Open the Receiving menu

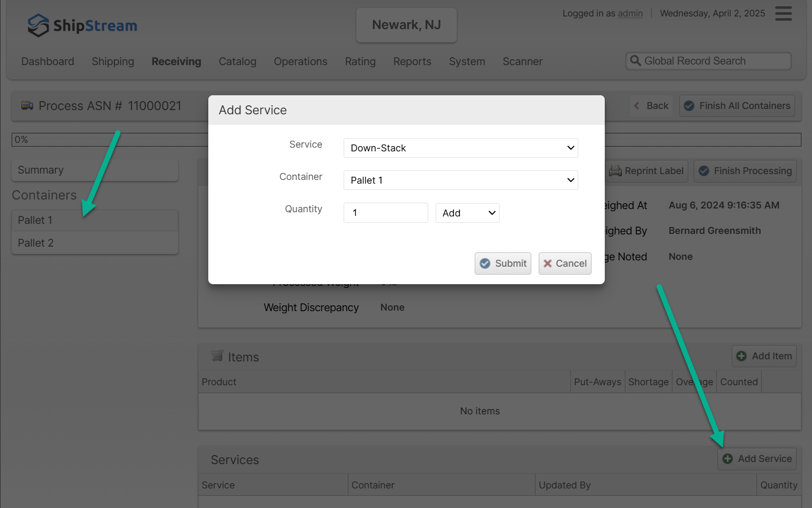pos(176,61)
